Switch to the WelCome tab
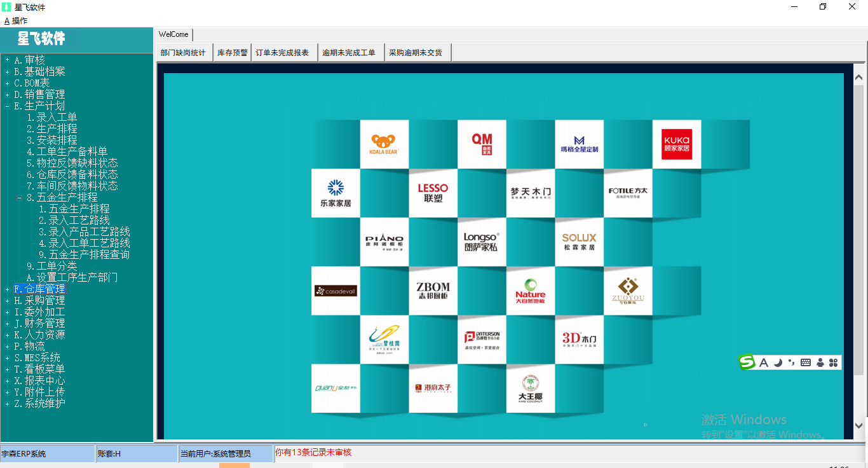Screen dimensions: 868x468 coord(173,34)
